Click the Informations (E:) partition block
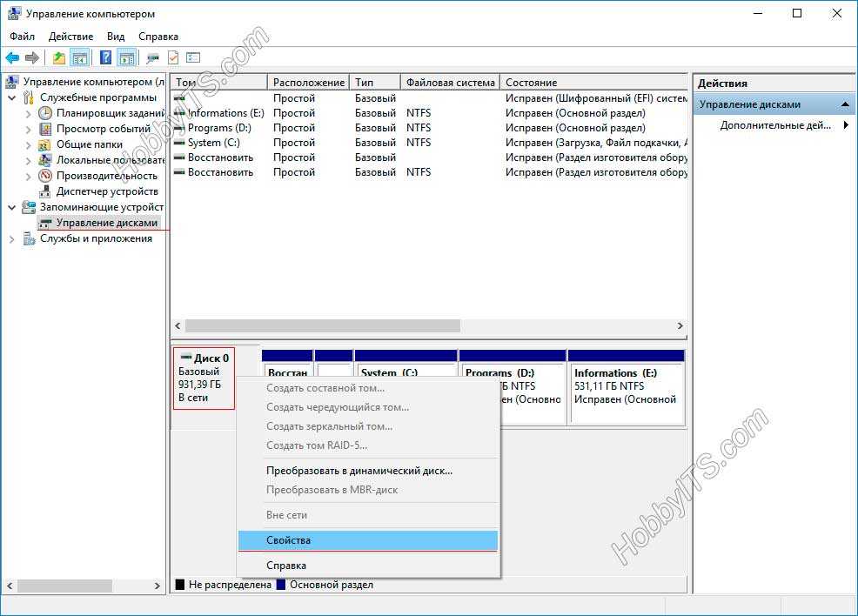The width and height of the screenshot is (858, 616). pyautogui.click(x=625, y=387)
